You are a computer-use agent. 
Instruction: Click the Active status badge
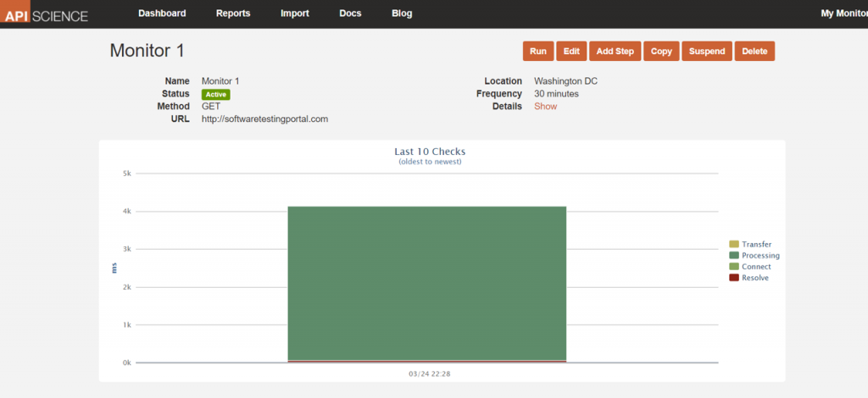point(215,94)
